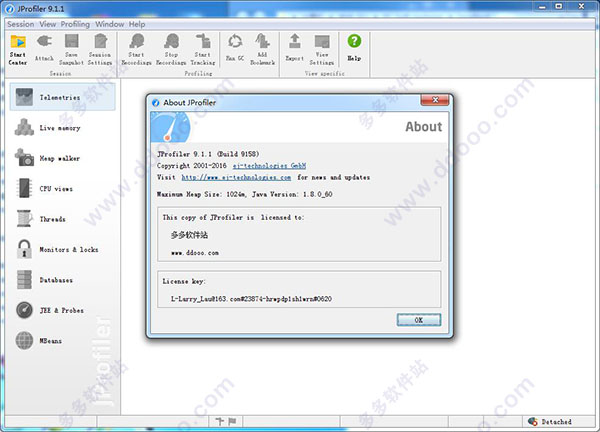Open the JEE & Probes section

tap(62, 310)
